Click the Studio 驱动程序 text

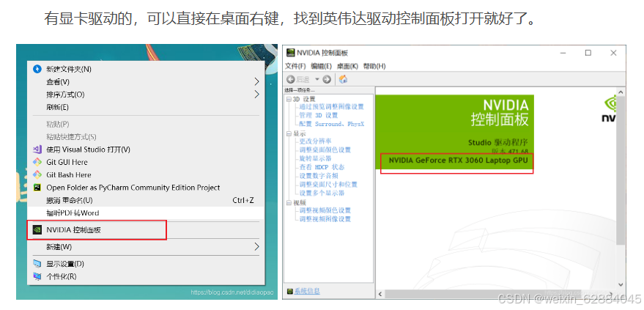pos(497,142)
